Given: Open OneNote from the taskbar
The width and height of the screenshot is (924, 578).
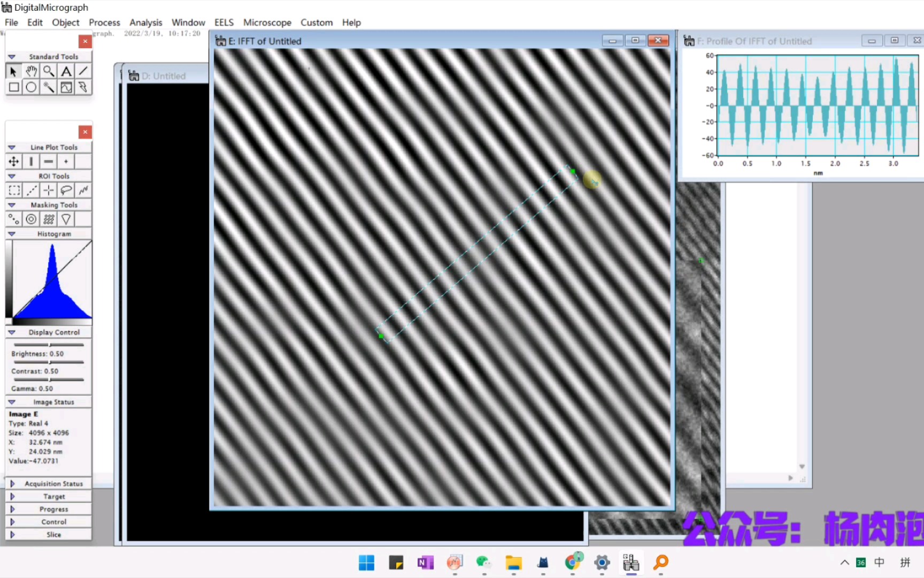Looking at the screenshot, I should [x=425, y=562].
